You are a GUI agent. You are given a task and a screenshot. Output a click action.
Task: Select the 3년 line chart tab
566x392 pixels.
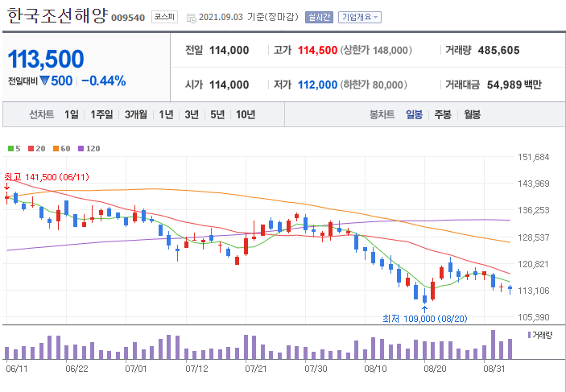[x=192, y=115]
